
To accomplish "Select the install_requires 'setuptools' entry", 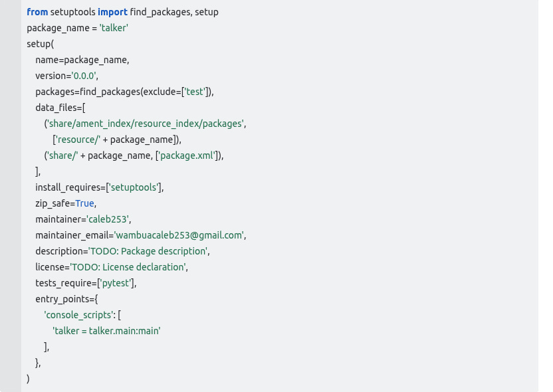I will click(134, 187).
